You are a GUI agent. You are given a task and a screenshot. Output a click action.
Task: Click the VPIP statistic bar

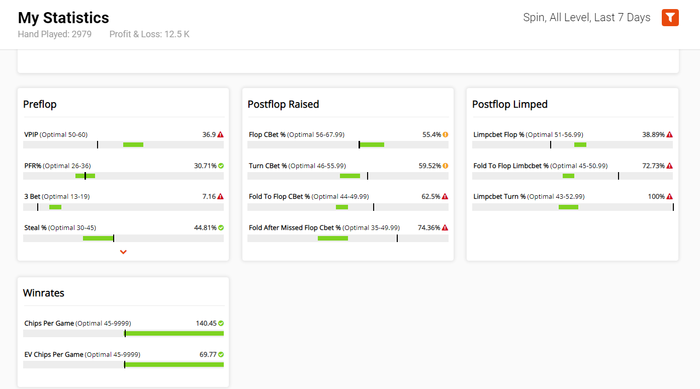123,145
